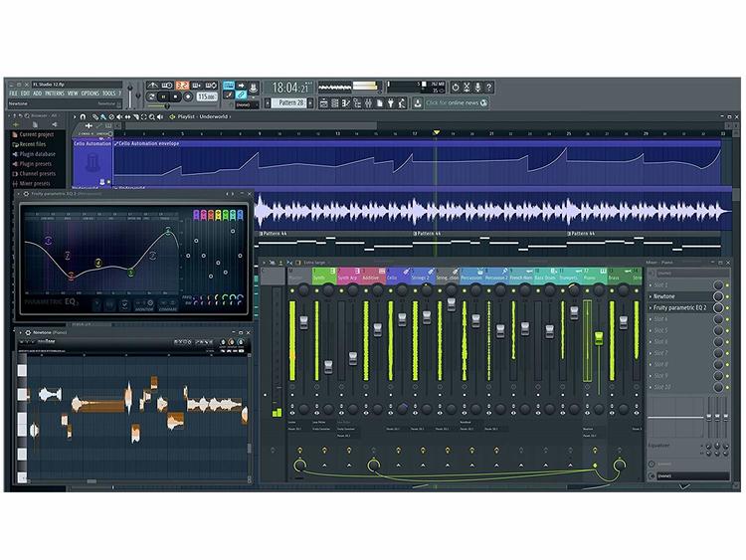Viewport: 746px width, 560px height.
Task: Toggle Fruity parametric EQ 2 slot enable LED
Action: pyautogui.click(x=727, y=307)
